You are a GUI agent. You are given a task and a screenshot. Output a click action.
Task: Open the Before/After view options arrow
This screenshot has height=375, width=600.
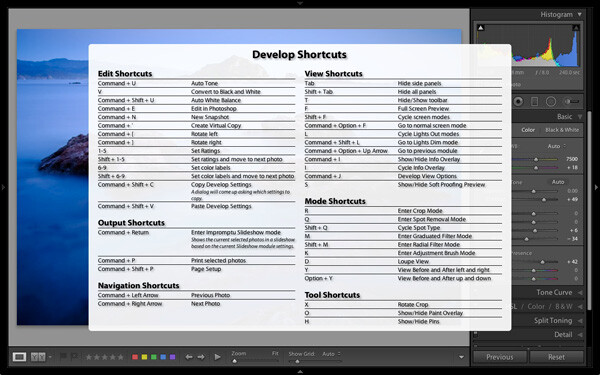[50, 357]
